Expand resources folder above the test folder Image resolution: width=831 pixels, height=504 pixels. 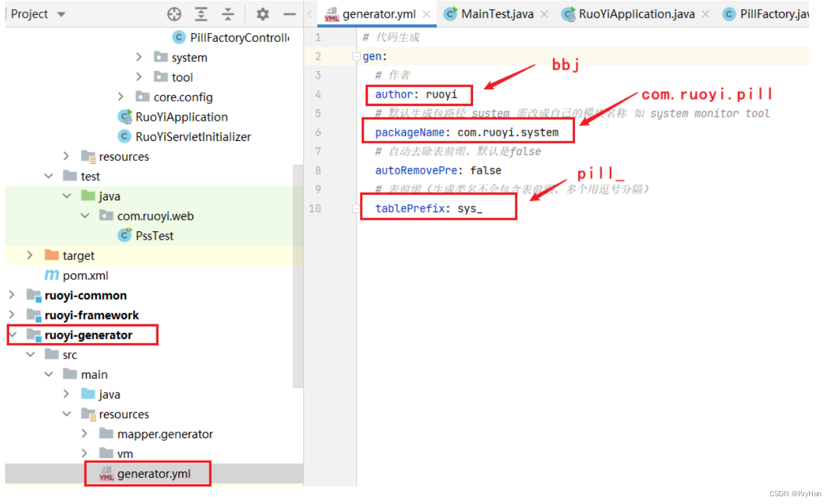[x=67, y=156]
